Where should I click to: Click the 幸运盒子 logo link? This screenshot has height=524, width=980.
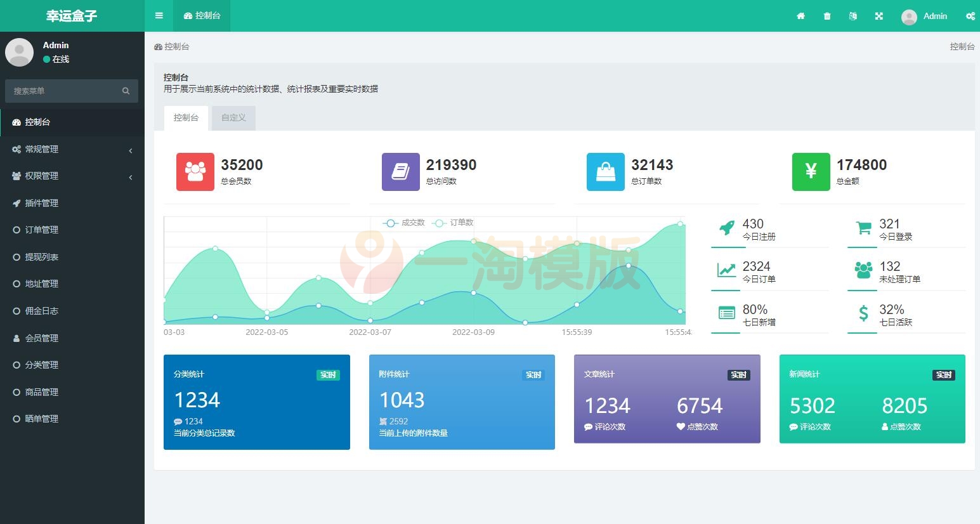pos(72,16)
